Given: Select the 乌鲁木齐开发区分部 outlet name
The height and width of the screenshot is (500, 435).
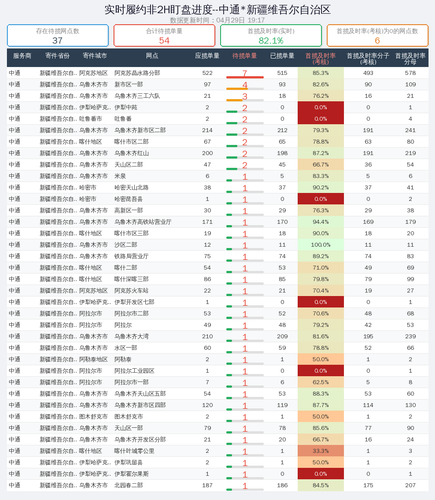Looking at the screenshot, I should pyautogui.click(x=140, y=439).
